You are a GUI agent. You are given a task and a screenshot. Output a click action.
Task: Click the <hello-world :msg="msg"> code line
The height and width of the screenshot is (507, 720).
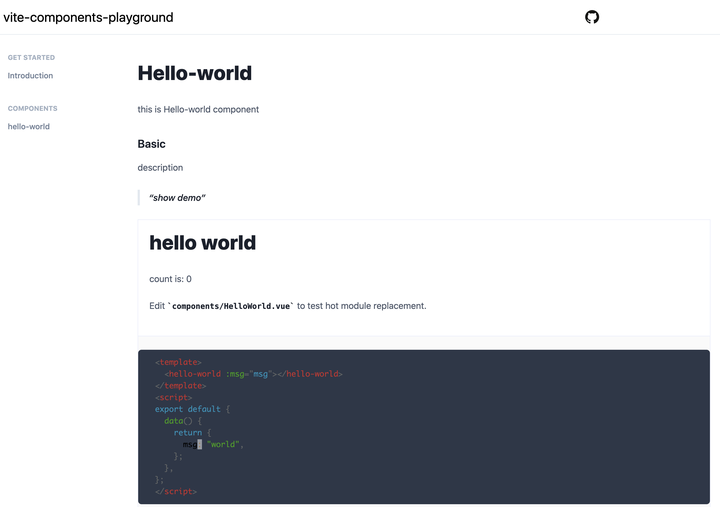tap(254, 374)
